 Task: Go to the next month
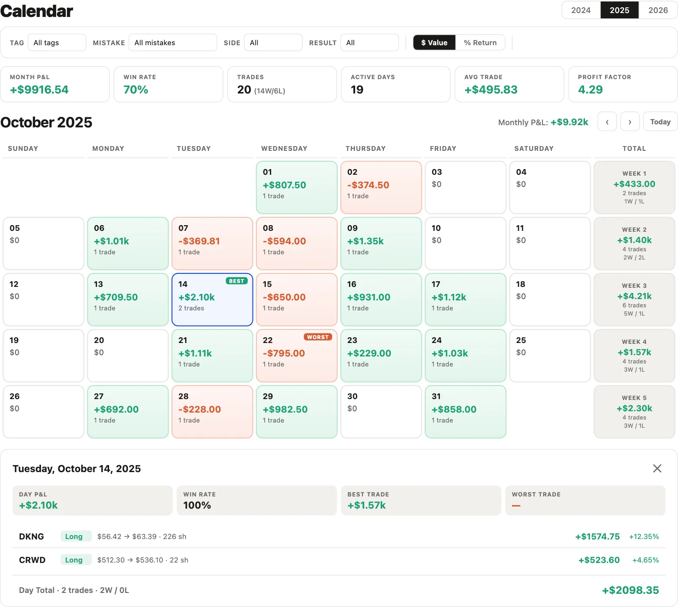tap(630, 122)
